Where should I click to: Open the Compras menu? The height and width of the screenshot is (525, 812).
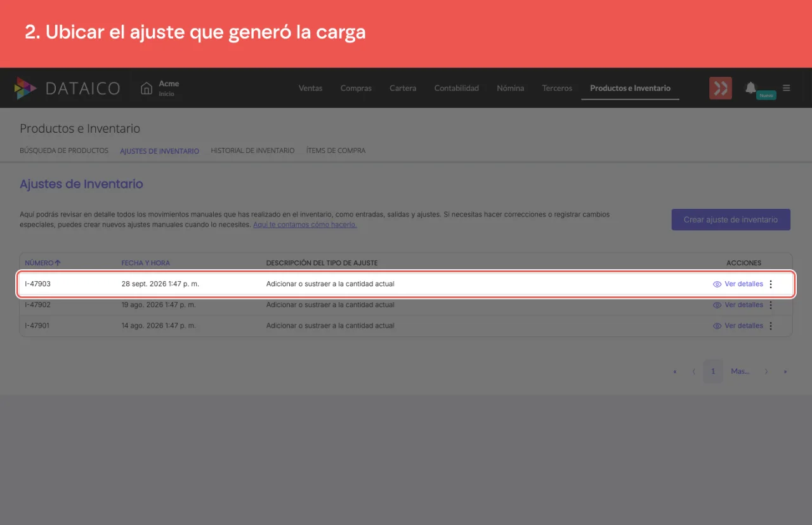(x=356, y=88)
